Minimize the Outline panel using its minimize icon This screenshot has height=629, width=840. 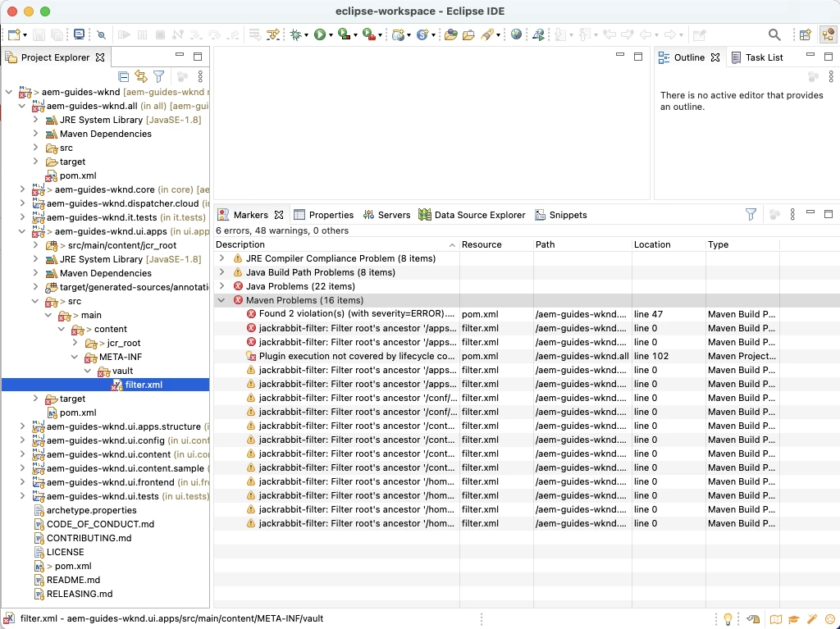(810, 55)
